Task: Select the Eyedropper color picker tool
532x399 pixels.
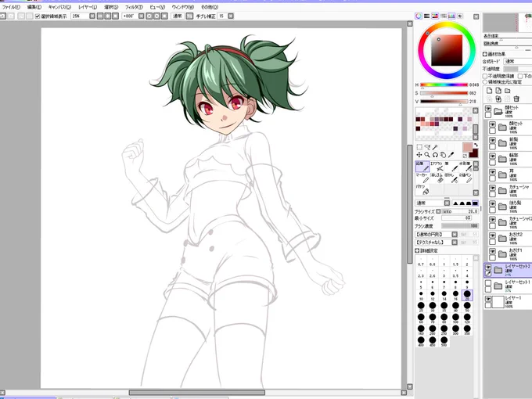Action: (451, 155)
